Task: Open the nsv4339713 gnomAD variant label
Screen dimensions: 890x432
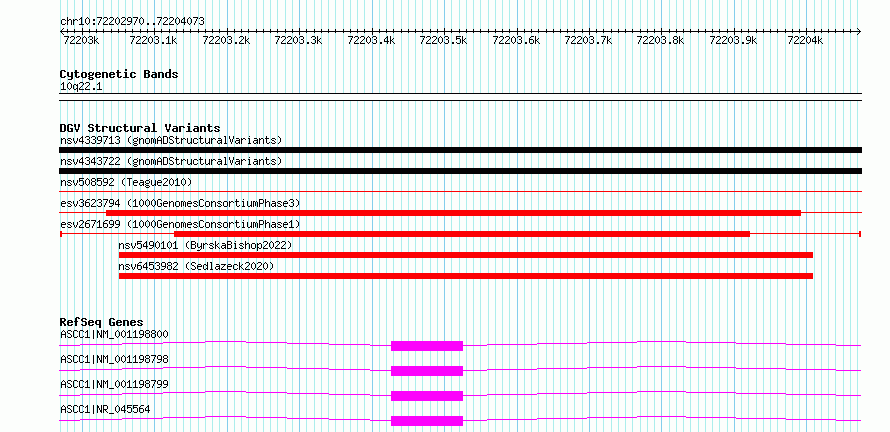Action: pos(171,140)
